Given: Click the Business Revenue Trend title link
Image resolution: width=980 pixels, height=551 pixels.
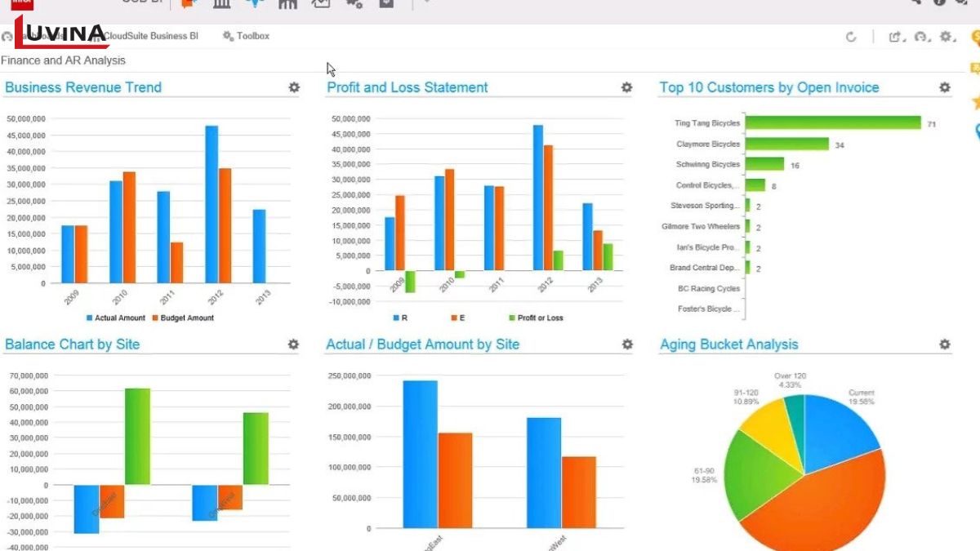Looking at the screenshot, I should click(83, 87).
